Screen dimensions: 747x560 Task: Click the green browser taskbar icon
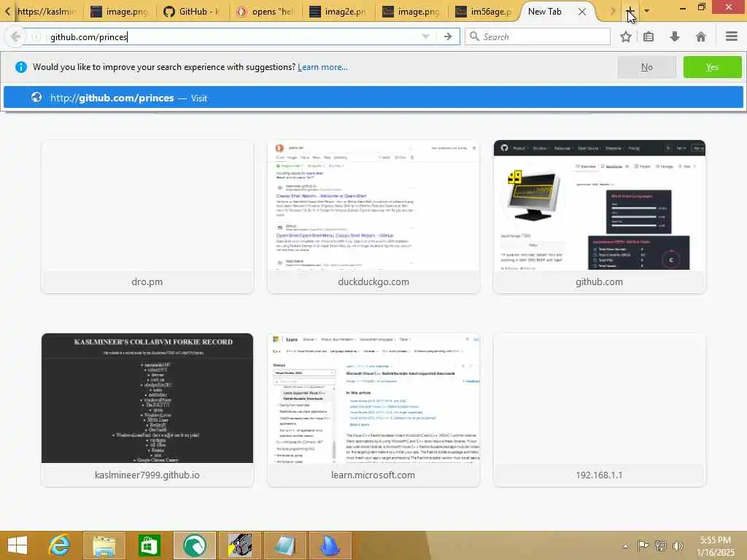(194, 545)
